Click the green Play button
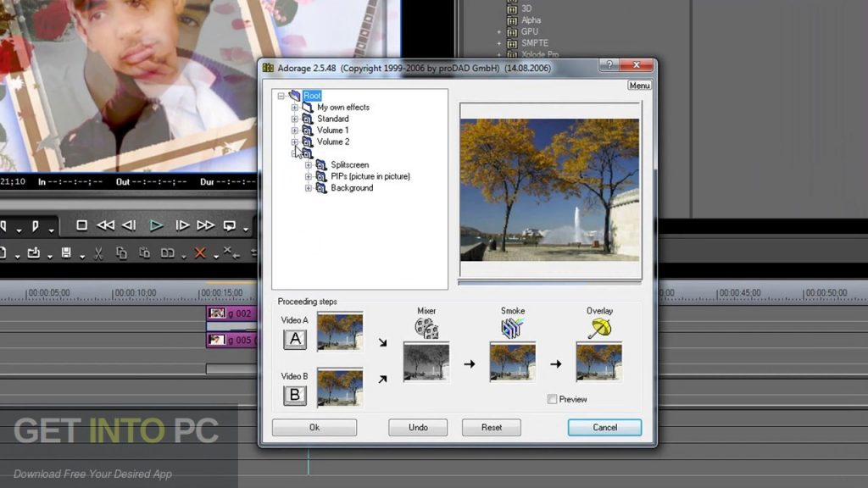 click(156, 225)
